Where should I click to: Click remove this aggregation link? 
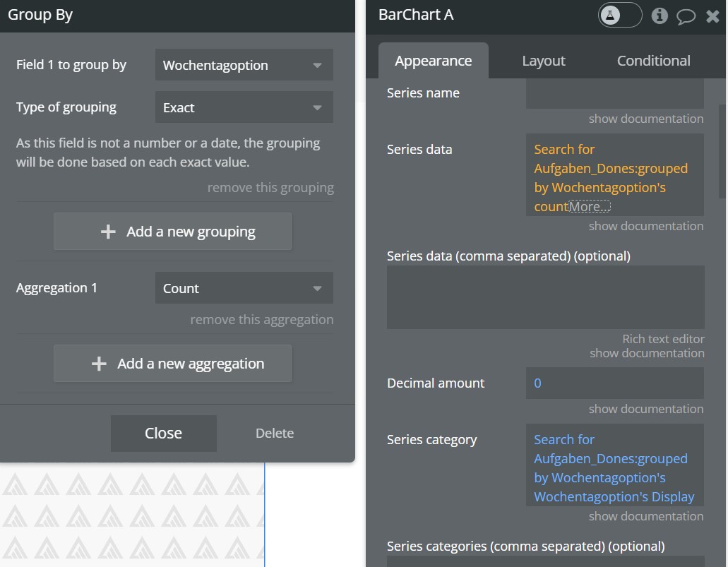coord(262,319)
